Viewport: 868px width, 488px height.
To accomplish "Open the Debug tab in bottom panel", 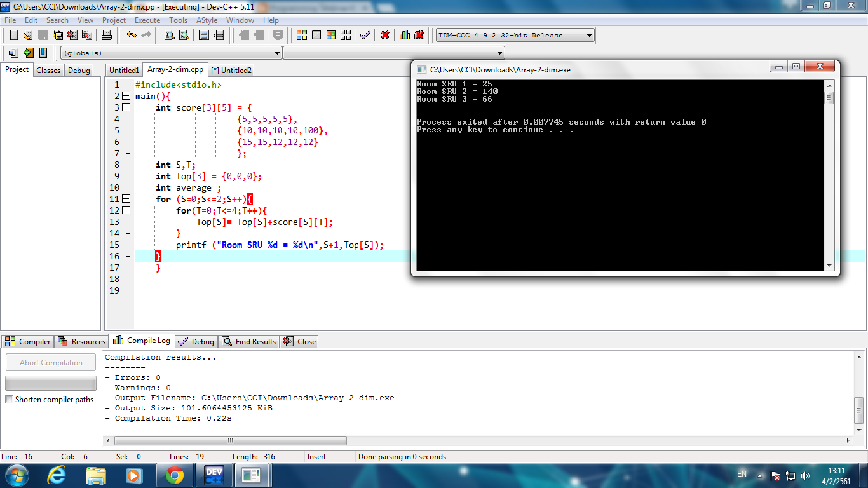I will pos(196,341).
